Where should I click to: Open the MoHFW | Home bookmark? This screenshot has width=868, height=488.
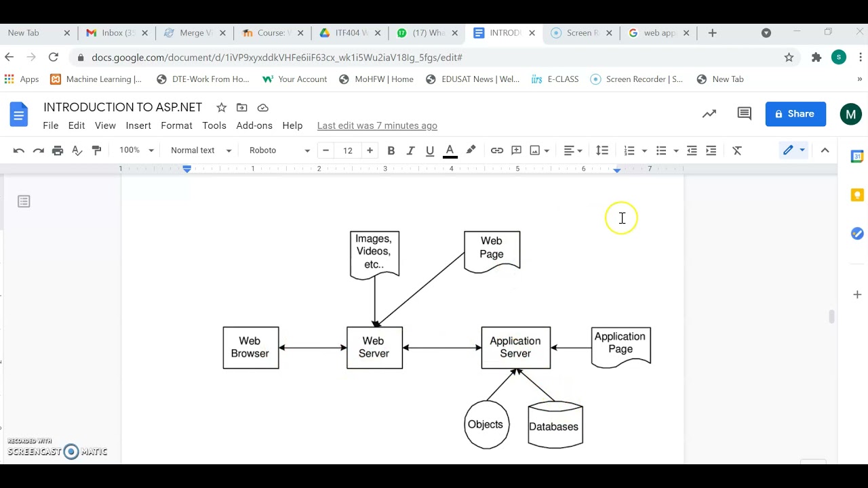point(376,79)
